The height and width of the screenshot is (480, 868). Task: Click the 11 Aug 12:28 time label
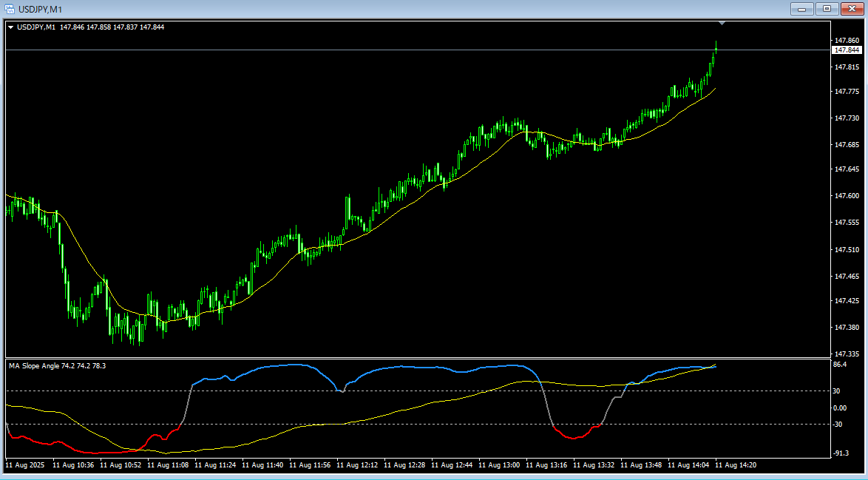pos(404,466)
